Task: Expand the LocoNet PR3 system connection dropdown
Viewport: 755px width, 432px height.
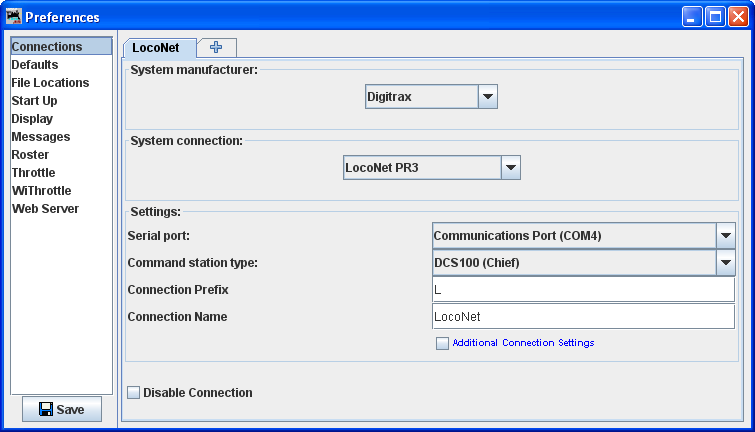Action: pos(510,168)
